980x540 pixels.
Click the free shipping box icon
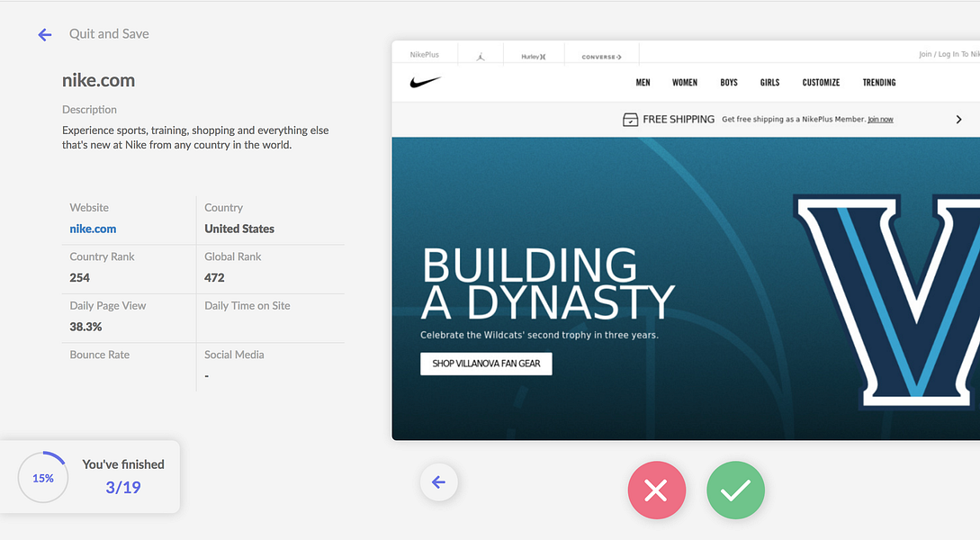point(630,120)
